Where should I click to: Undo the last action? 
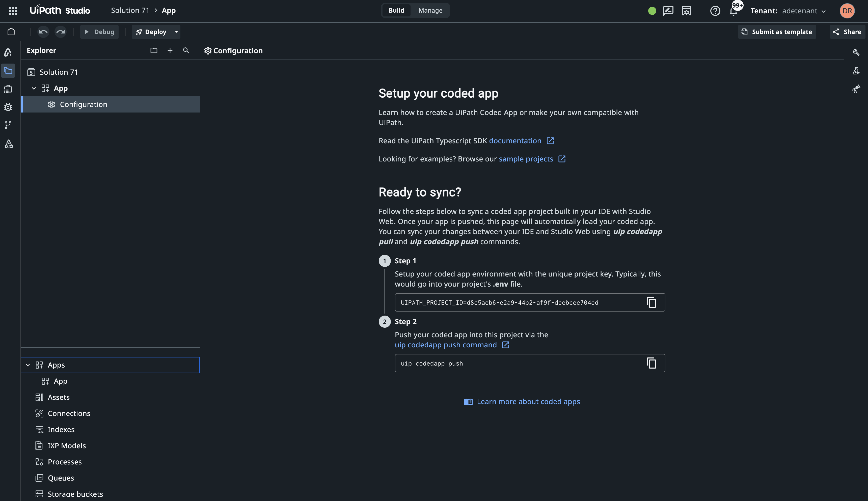pyautogui.click(x=43, y=32)
